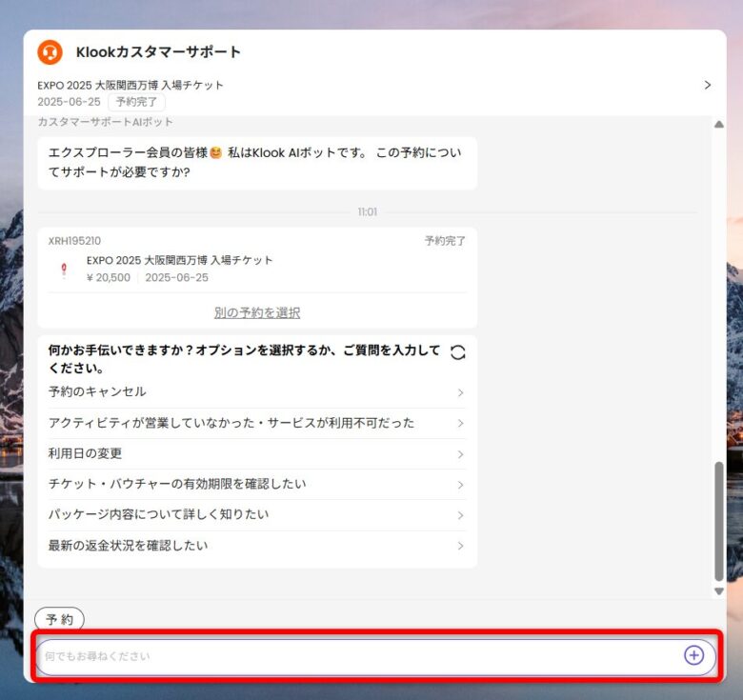This screenshot has width=743, height=700.
Task: Select 予約のキャンセル option
Action: click(97, 392)
